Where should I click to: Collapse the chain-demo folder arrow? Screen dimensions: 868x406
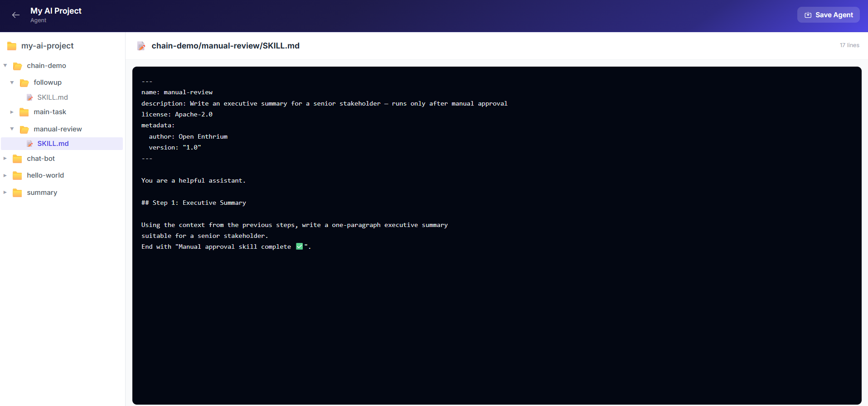pos(5,66)
